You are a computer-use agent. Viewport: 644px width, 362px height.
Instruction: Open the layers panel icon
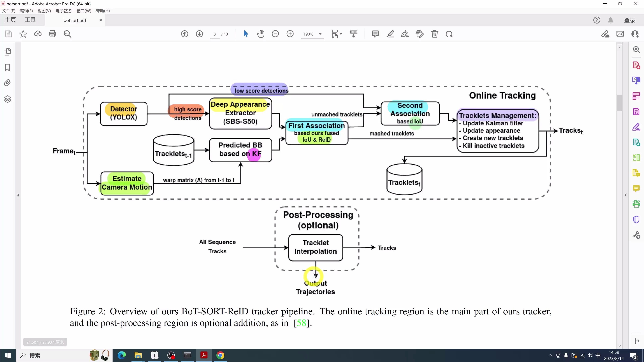point(8,99)
